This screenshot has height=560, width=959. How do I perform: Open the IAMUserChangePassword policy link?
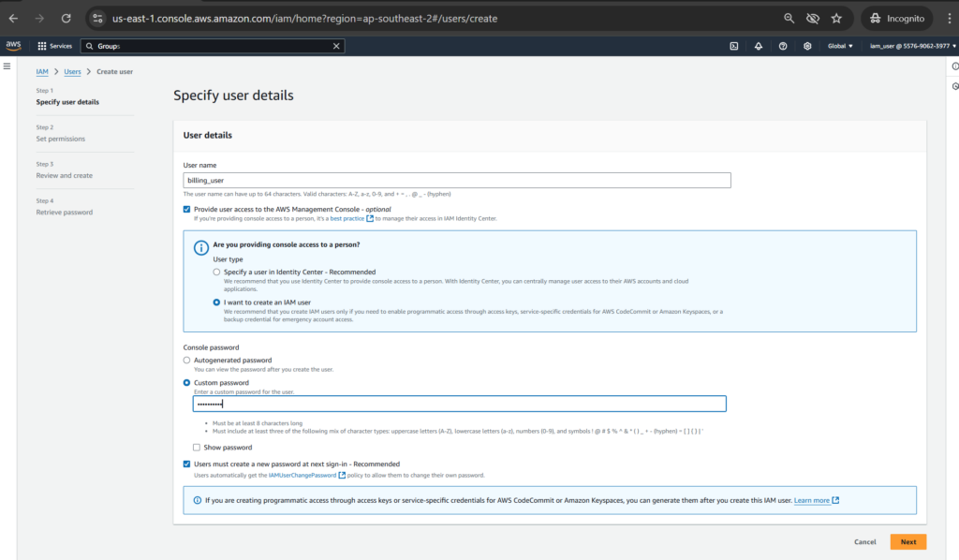pyautogui.click(x=301, y=476)
